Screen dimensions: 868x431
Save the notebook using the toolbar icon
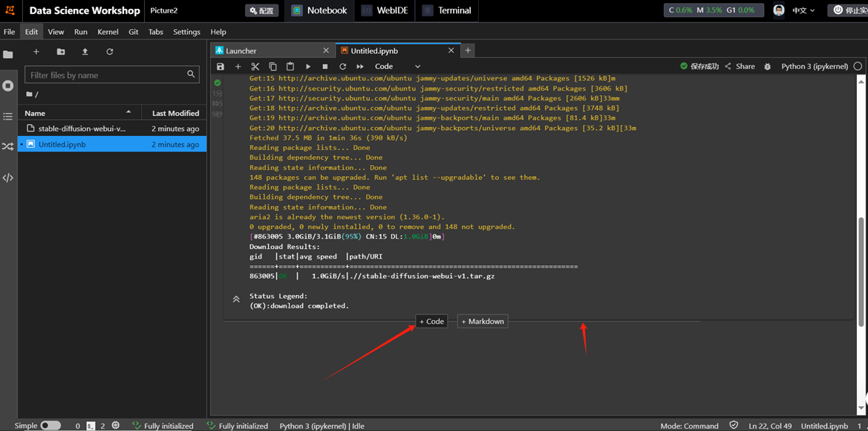click(221, 66)
